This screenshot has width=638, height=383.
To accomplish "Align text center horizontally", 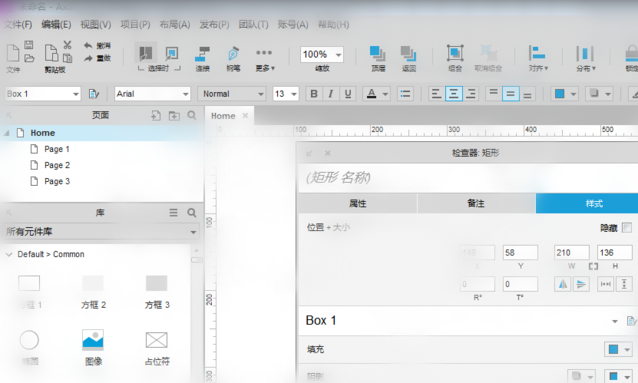I will pos(453,94).
